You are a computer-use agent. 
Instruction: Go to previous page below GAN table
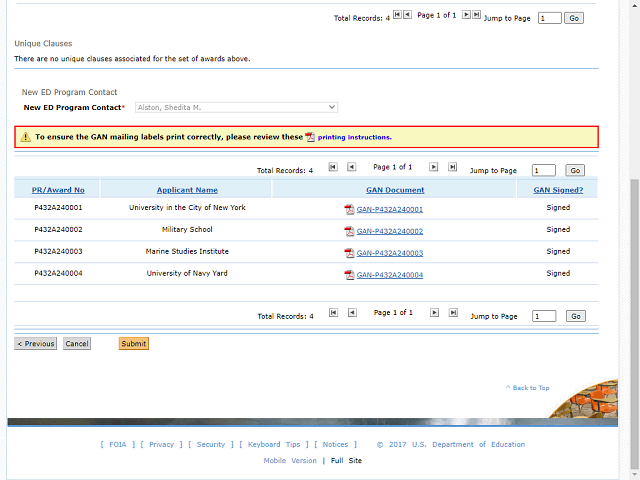[352, 313]
